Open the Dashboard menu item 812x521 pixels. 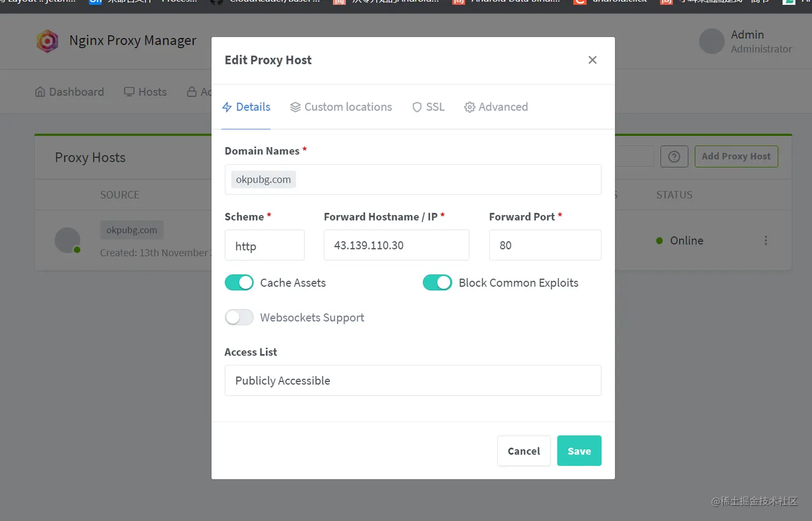[70, 92]
